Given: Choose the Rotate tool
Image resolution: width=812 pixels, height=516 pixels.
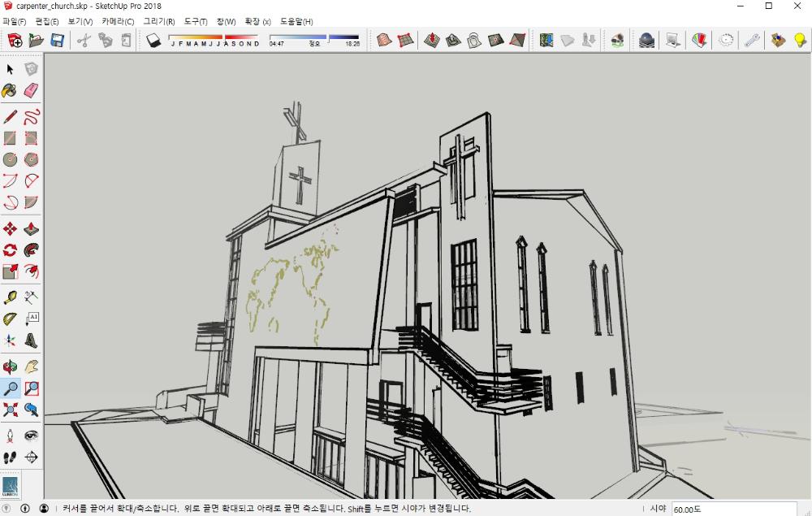Looking at the screenshot, I should 10,249.
